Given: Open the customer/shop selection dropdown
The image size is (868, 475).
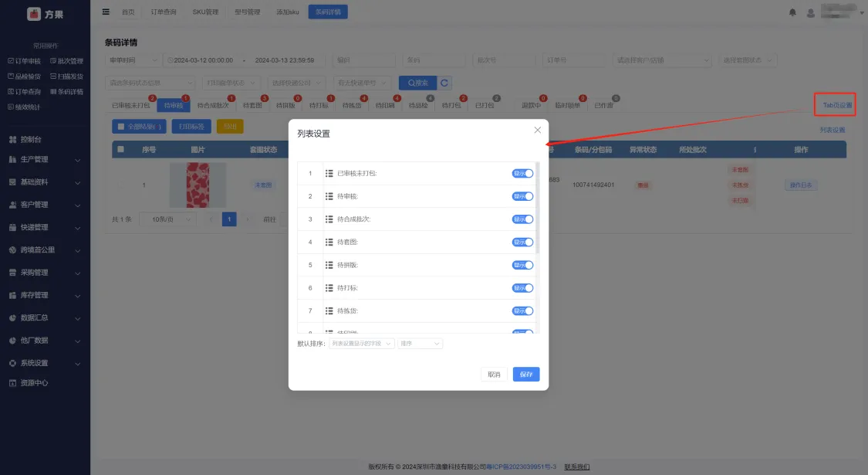Looking at the screenshot, I should pos(662,60).
